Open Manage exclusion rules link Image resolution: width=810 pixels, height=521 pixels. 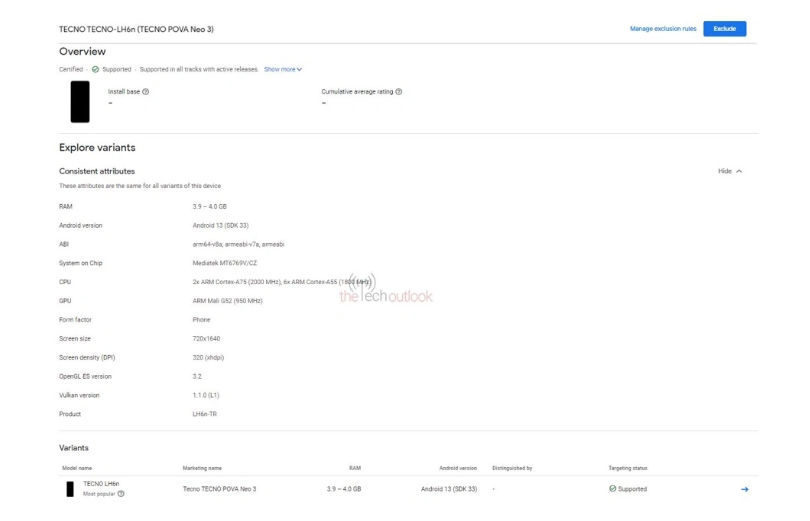click(663, 29)
